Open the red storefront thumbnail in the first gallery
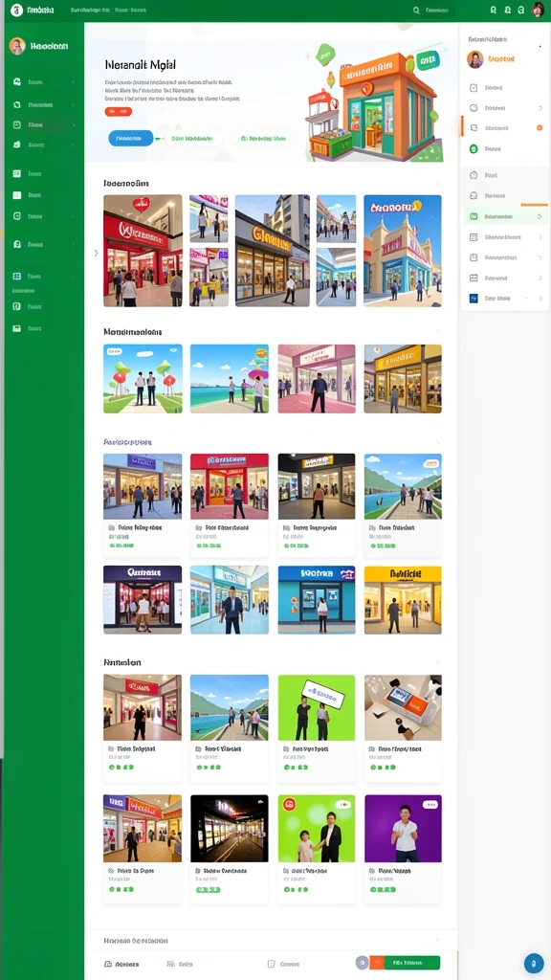This screenshot has width=551, height=980. coord(143,251)
